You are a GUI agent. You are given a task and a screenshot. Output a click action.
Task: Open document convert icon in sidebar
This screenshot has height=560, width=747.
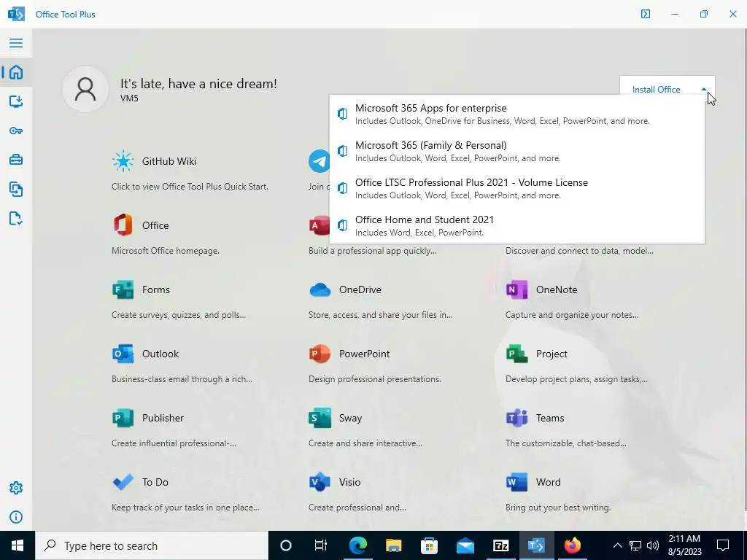(x=16, y=189)
